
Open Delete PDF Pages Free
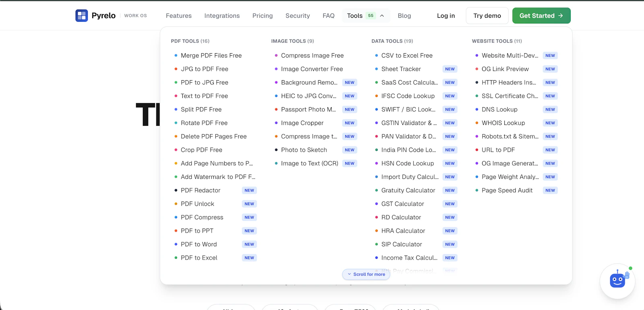(x=213, y=137)
